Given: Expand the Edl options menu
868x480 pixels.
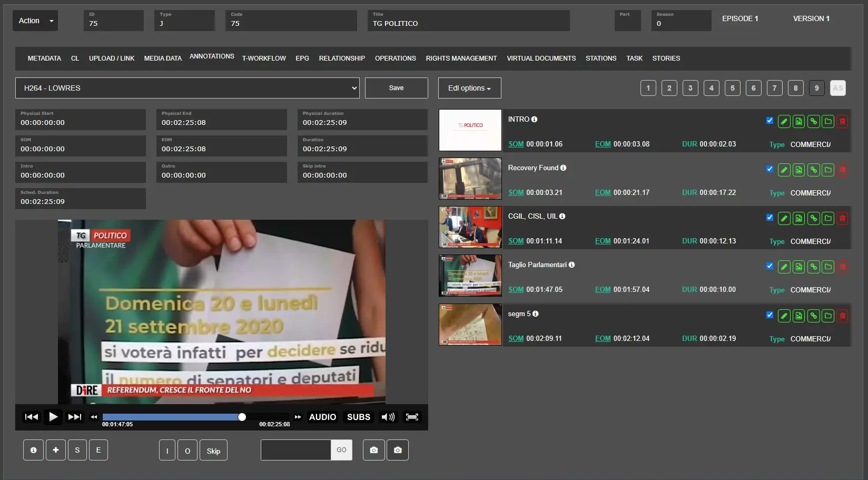Looking at the screenshot, I should click(469, 88).
